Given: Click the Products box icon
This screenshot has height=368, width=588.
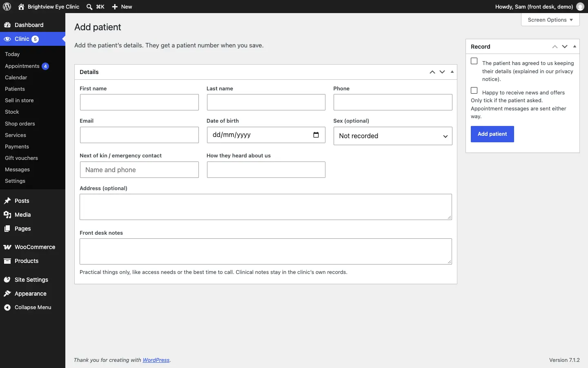Looking at the screenshot, I should pyautogui.click(x=7, y=261).
